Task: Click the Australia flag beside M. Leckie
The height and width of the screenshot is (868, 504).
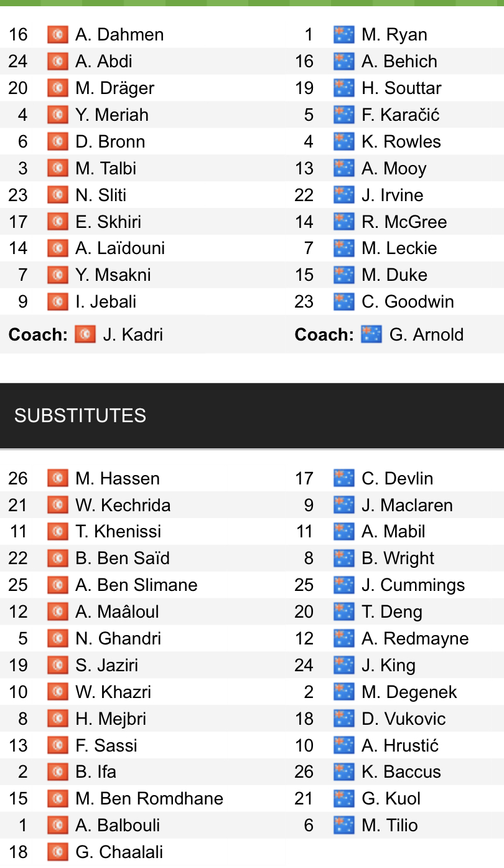Action: (x=343, y=248)
